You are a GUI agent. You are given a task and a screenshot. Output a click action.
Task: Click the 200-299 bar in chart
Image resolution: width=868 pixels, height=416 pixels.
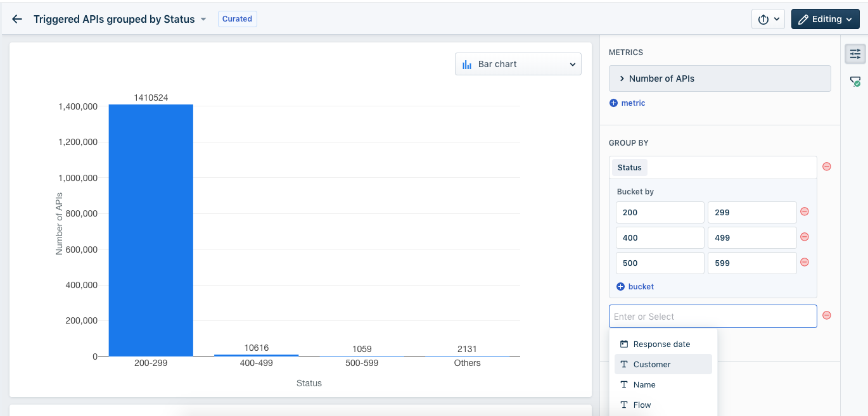[x=151, y=230]
